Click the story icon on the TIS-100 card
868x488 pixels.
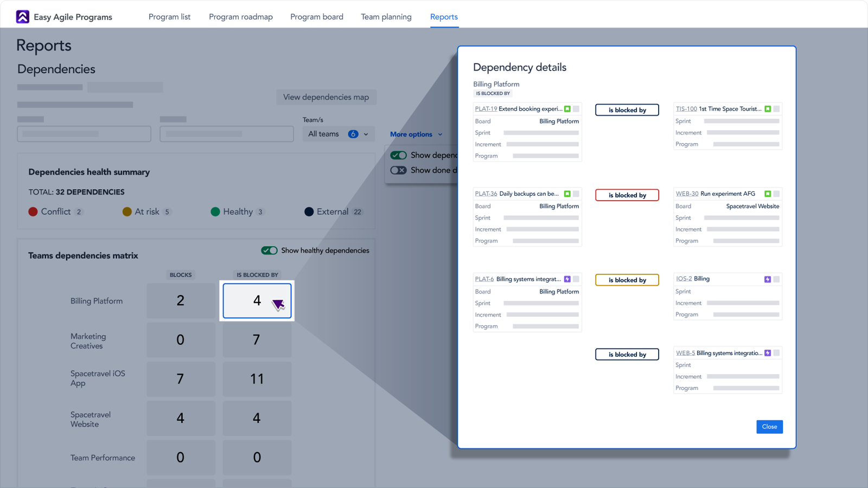(768, 108)
